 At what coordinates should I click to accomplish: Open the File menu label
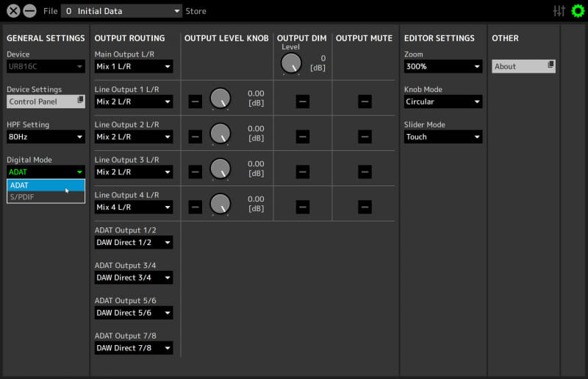[50, 11]
